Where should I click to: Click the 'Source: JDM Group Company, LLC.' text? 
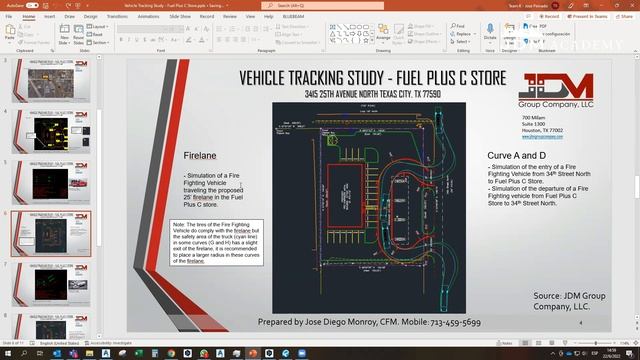(x=569, y=301)
